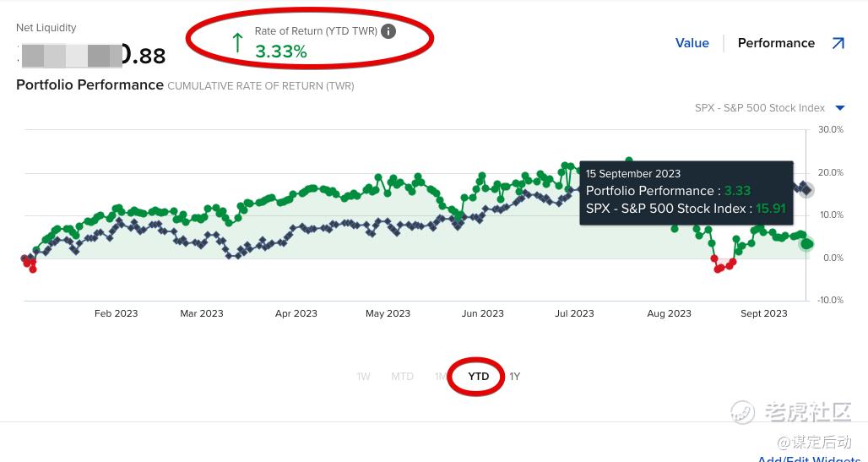The image size is (868, 462).
Task: Click the red negative-return dots in late August
Action: tap(720, 267)
